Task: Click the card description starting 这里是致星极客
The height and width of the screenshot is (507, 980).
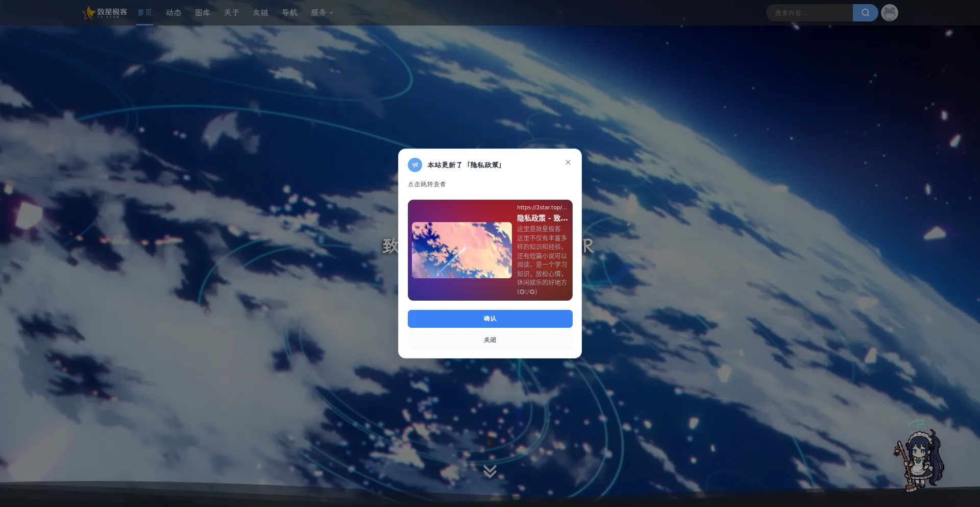Action: tap(542, 260)
